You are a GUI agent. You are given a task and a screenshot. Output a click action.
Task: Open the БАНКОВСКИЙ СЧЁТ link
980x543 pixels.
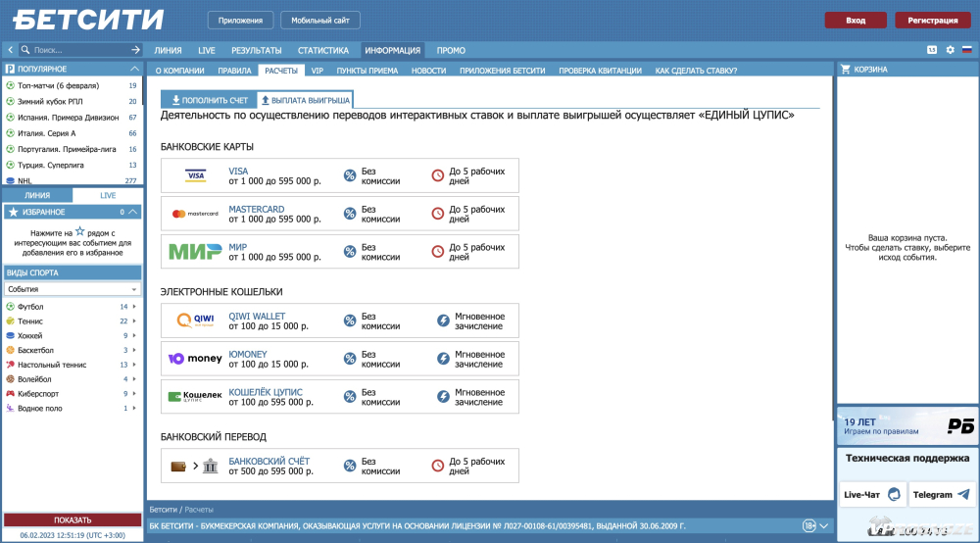269,461
